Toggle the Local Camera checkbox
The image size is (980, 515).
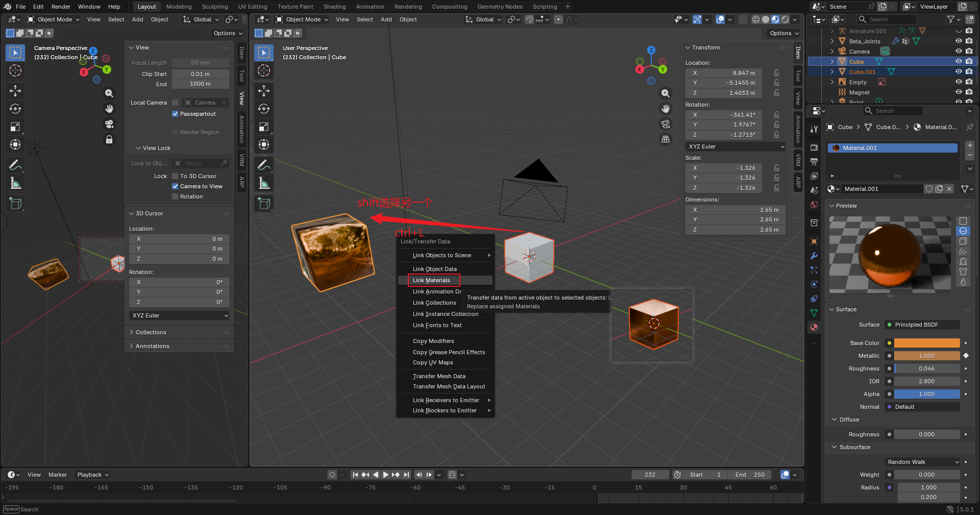pos(175,103)
